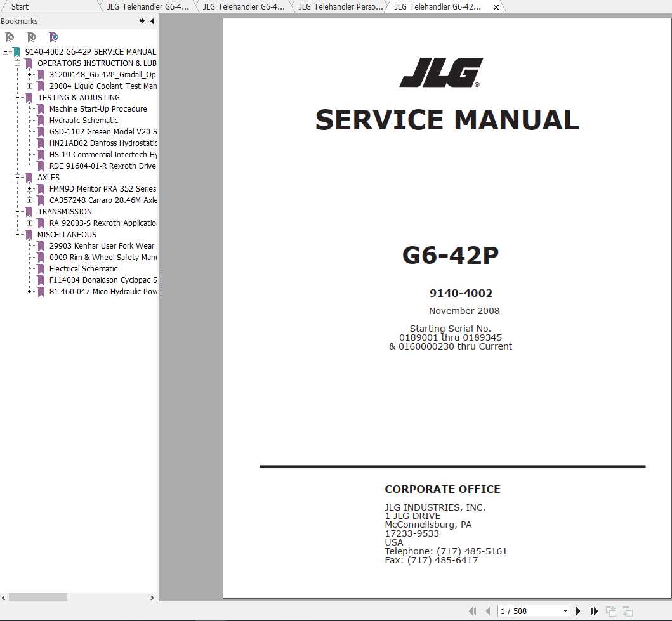This screenshot has width=672, height=621.
Task: Go to the next page
Action: pos(578,611)
